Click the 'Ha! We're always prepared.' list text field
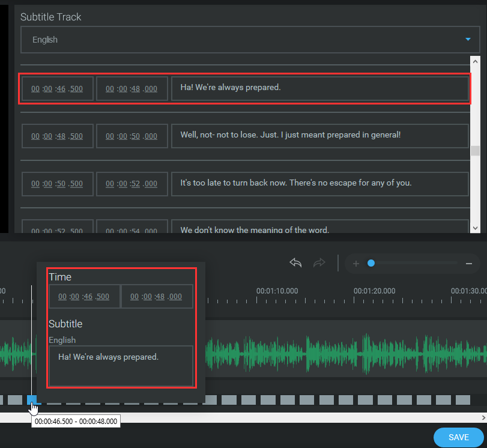This screenshot has width=487, height=448. (320, 89)
